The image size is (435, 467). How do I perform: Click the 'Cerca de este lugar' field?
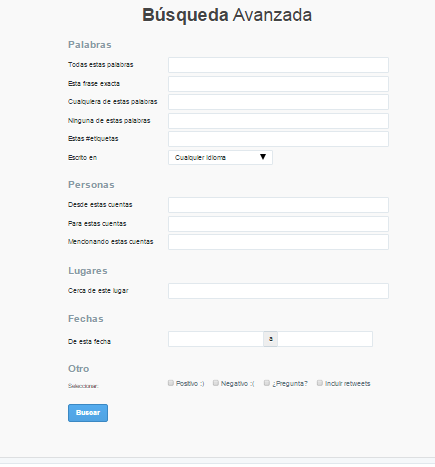click(278, 291)
